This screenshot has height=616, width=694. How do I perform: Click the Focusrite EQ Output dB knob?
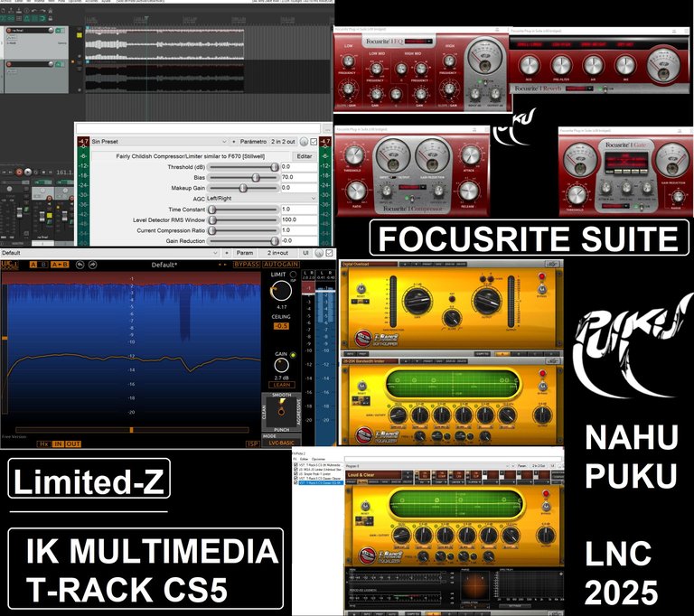point(495,94)
